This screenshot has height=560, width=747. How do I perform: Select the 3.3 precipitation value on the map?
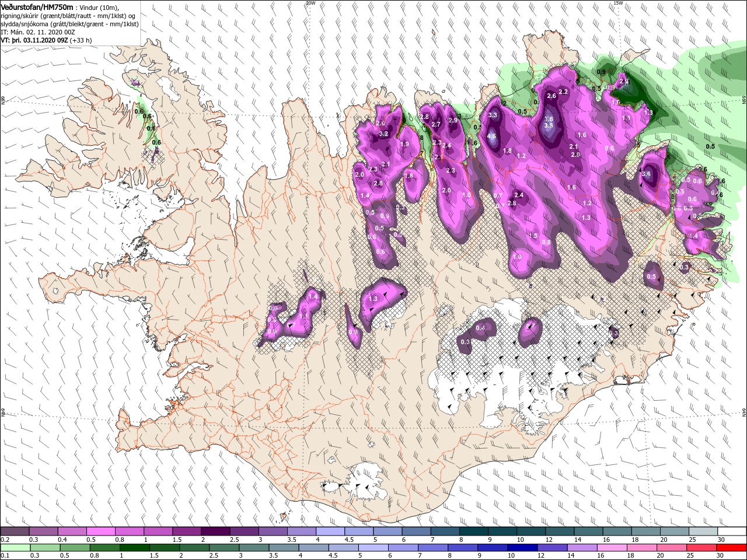[x=493, y=116]
